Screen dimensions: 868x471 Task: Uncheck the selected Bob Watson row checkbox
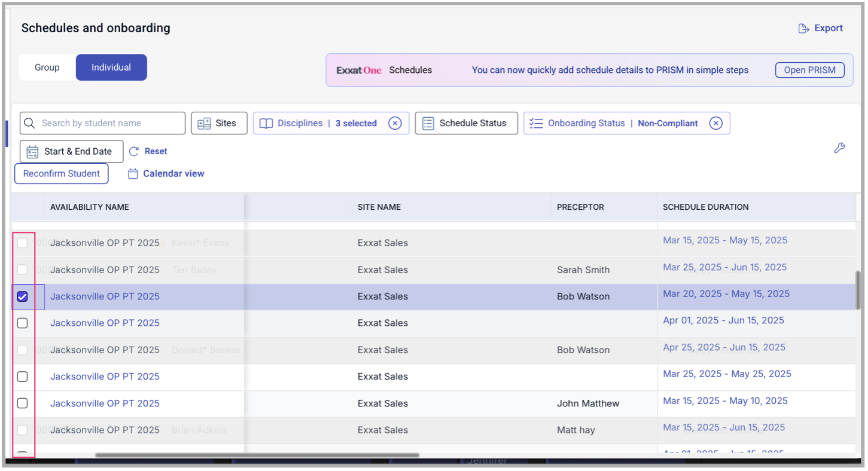(22, 296)
